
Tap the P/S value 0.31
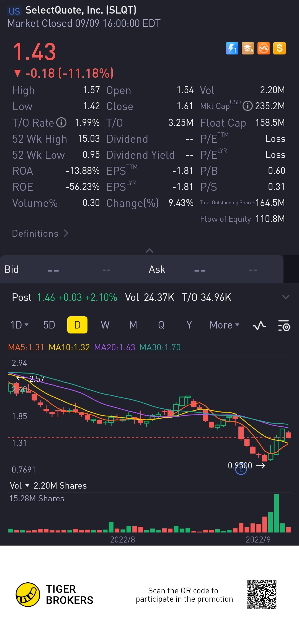277,187
